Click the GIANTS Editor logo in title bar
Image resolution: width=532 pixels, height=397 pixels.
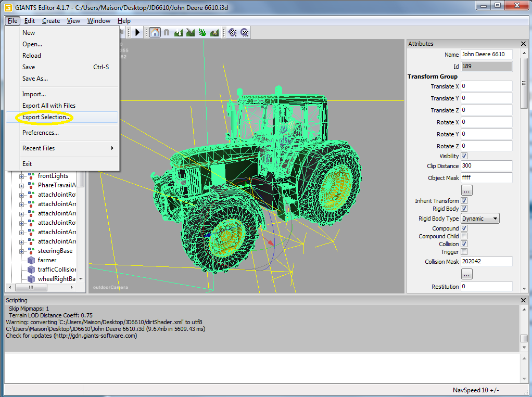tap(8, 7)
